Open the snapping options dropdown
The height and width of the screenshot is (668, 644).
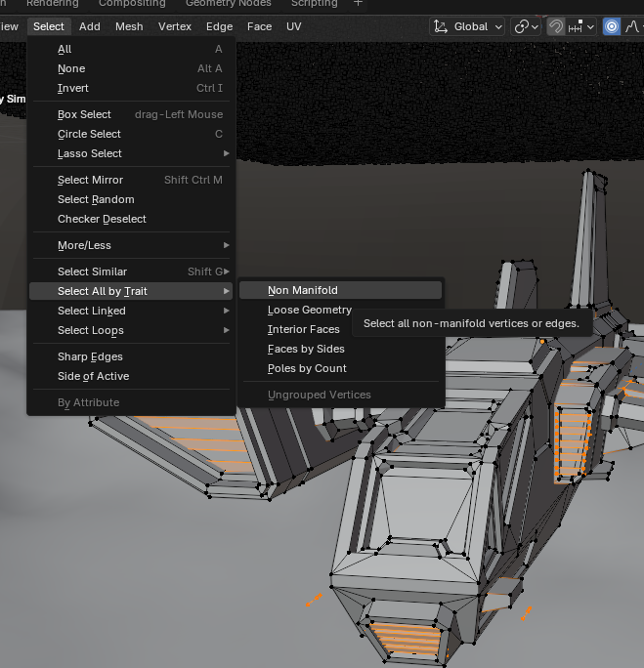point(581,26)
